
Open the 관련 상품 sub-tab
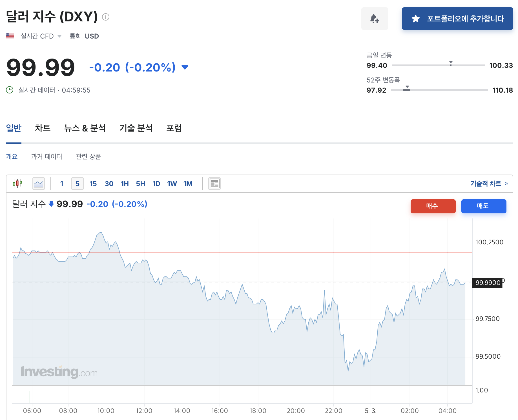point(88,157)
